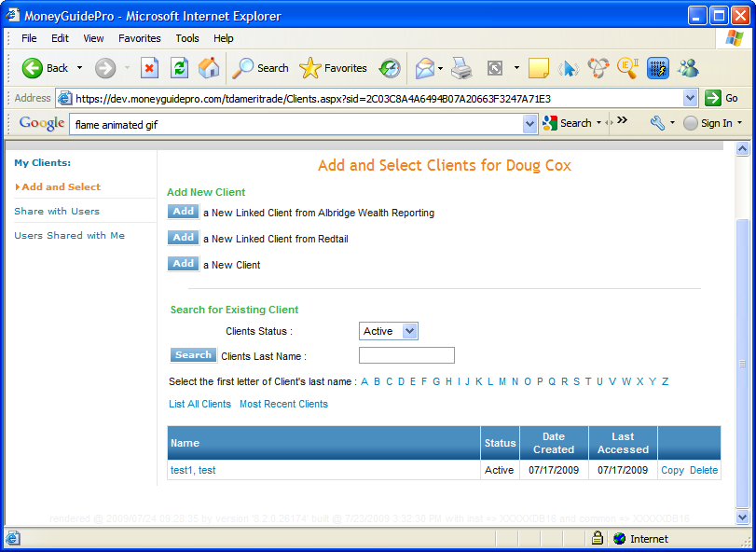Click the Internet zone globe icon
Viewport: 756px width, 552px height.
pyautogui.click(x=620, y=539)
